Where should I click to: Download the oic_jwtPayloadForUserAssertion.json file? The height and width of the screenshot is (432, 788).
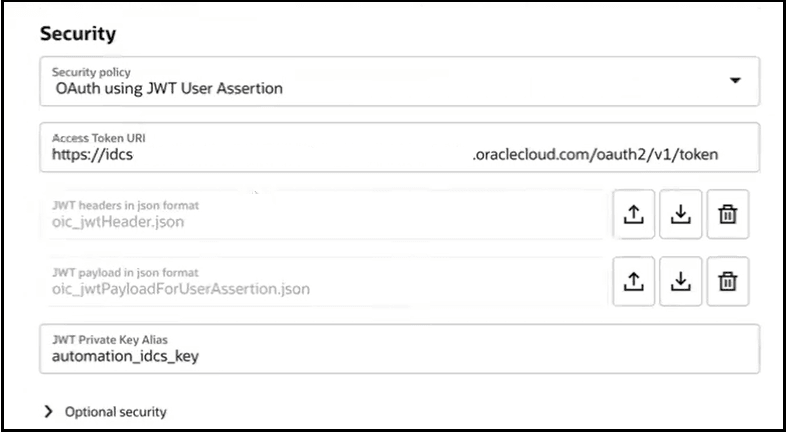pyautogui.click(x=680, y=281)
